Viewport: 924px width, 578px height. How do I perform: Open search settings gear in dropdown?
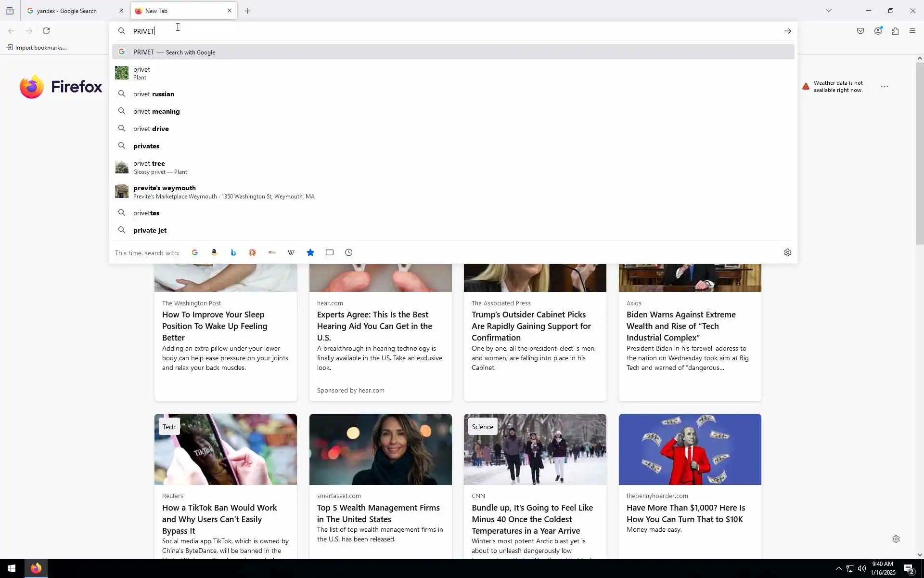point(787,252)
